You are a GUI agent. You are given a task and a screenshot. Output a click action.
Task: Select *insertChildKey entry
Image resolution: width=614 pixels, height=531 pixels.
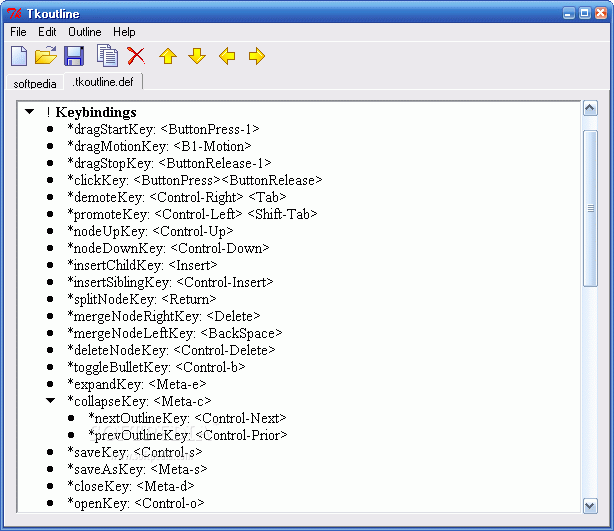[x=143, y=266]
